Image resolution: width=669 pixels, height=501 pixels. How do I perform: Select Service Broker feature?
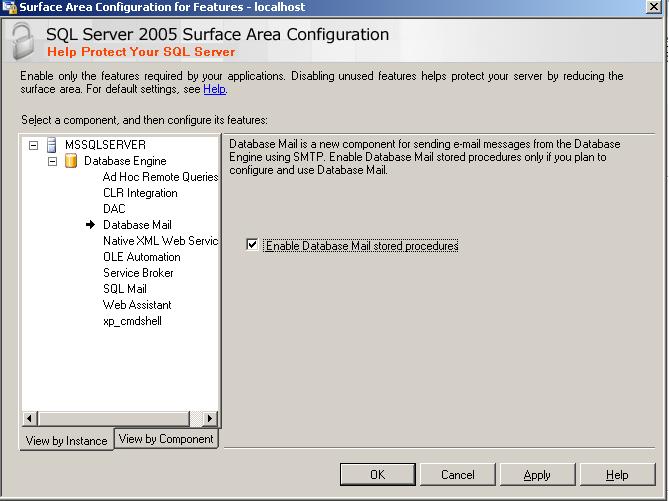pyautogui.click(x=138, y=273)
